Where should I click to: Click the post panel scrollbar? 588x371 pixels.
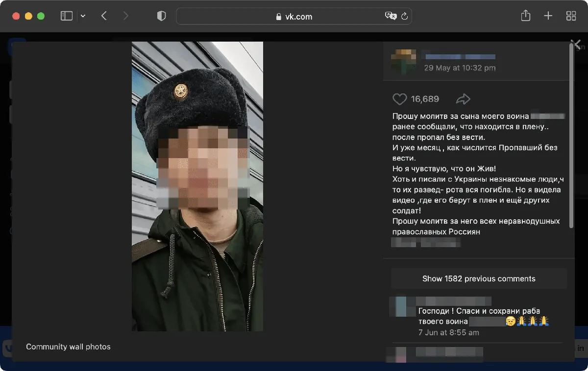571,136
